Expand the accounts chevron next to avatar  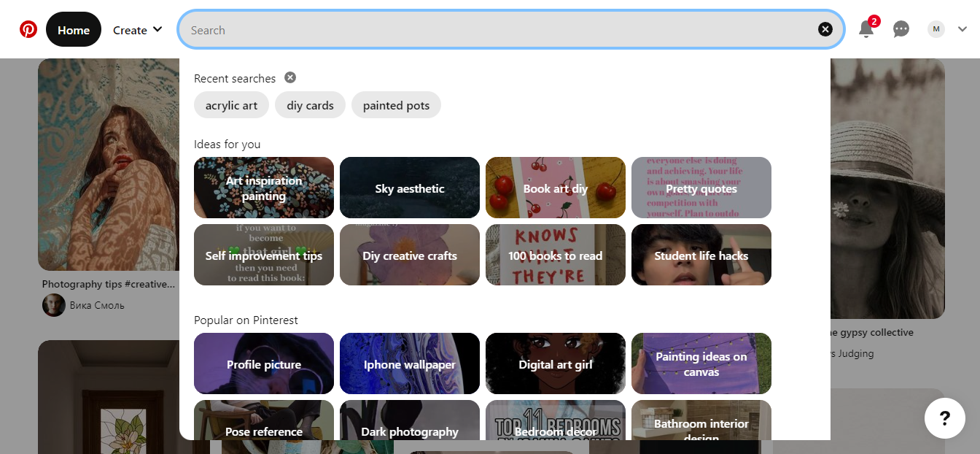pos(962,29)
